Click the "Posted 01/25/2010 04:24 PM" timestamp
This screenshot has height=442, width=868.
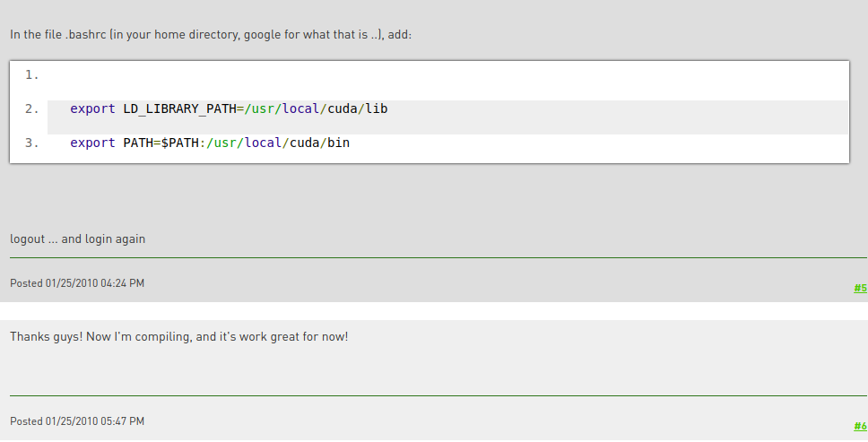tap(77, 283)
